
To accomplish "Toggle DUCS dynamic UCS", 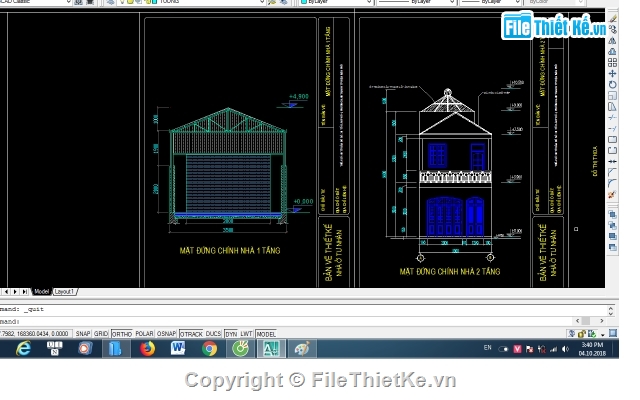I will tap(213, 334).
